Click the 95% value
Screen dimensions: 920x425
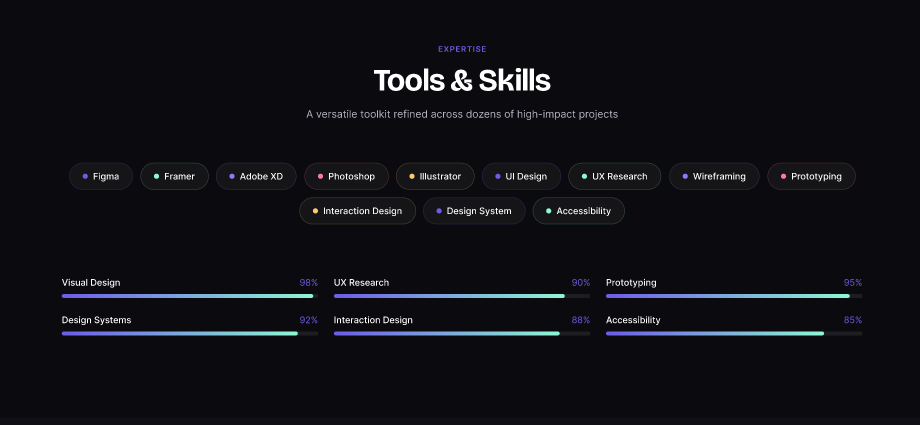click(853, 282)
